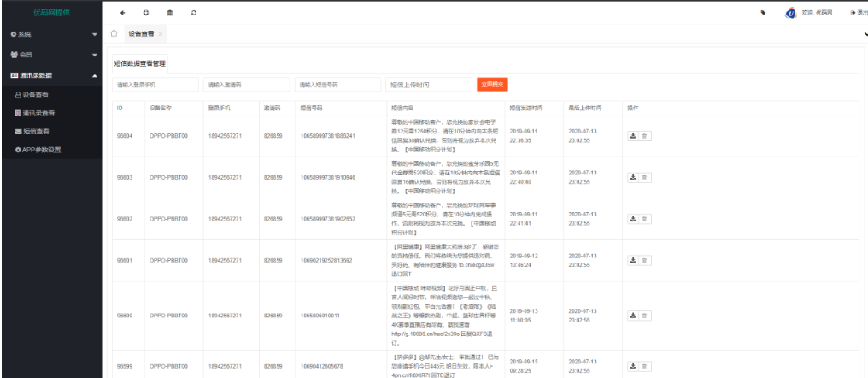The image size is (868, 378).
Task: Download the record with ID 96604
Action: tap(633, 136)
